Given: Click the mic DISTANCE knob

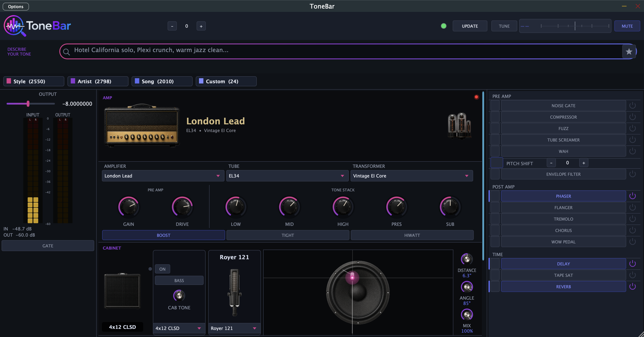Looking at the screenshot, I should [467, 259].
